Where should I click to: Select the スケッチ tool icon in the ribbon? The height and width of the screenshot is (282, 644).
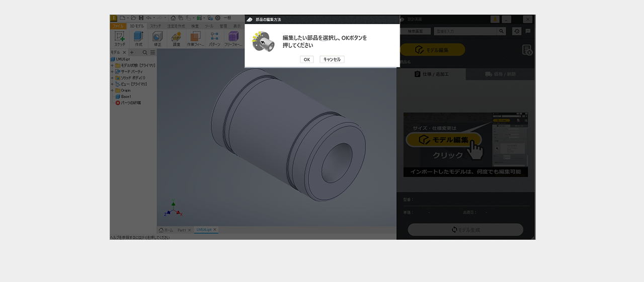tap(120, 37)
